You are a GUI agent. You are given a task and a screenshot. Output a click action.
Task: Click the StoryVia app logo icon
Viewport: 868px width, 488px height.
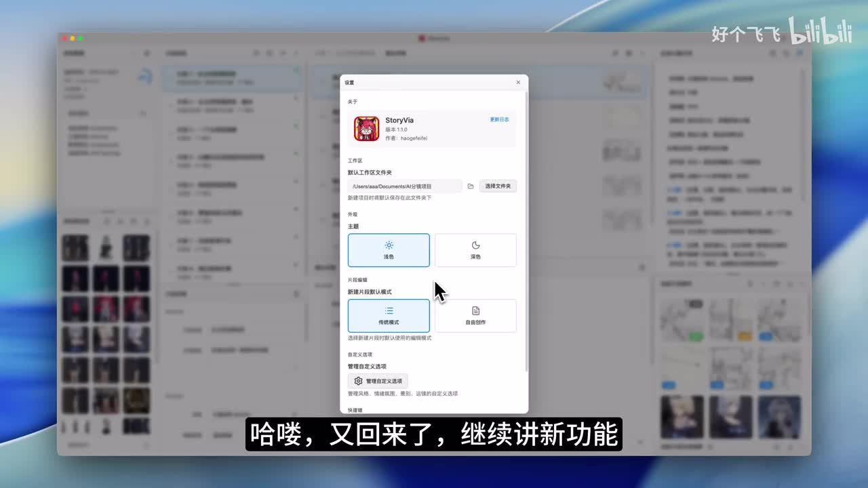[366, 129]
